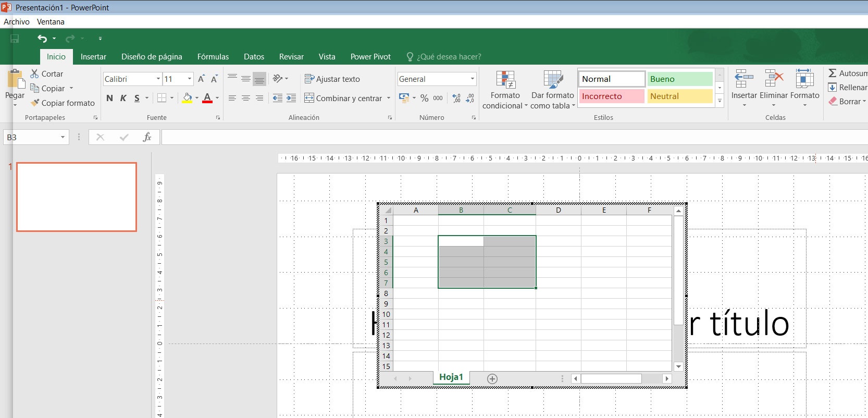Screen dimensions: 868x418
Task: Center text horizontally in cells
Action: point(246,98)
